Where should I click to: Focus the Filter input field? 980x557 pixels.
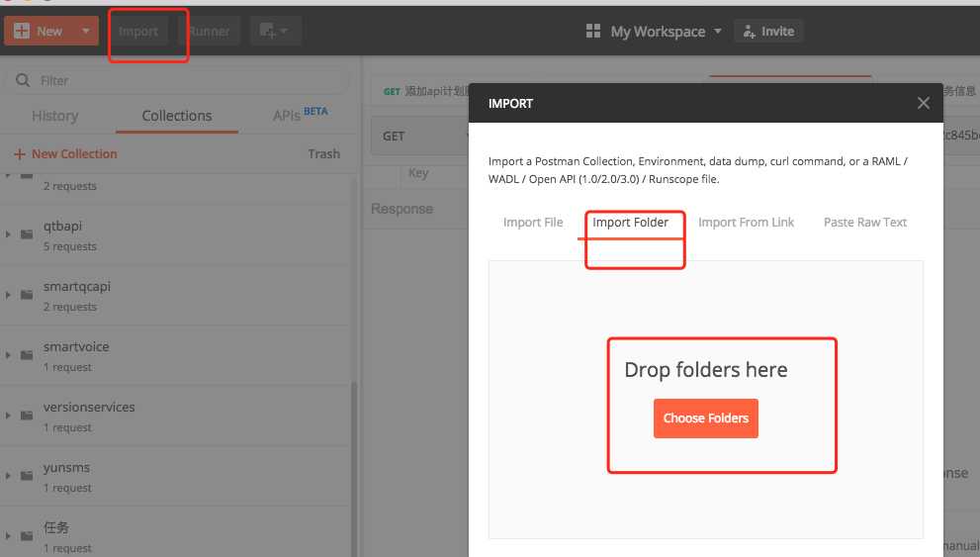pyautogui.click(x=178, y=81)
